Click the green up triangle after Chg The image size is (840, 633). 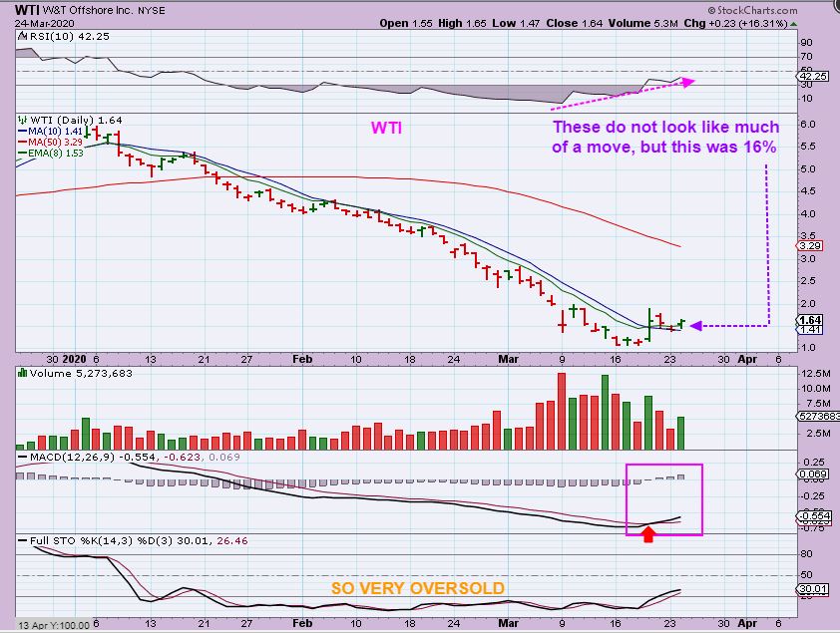793,24
